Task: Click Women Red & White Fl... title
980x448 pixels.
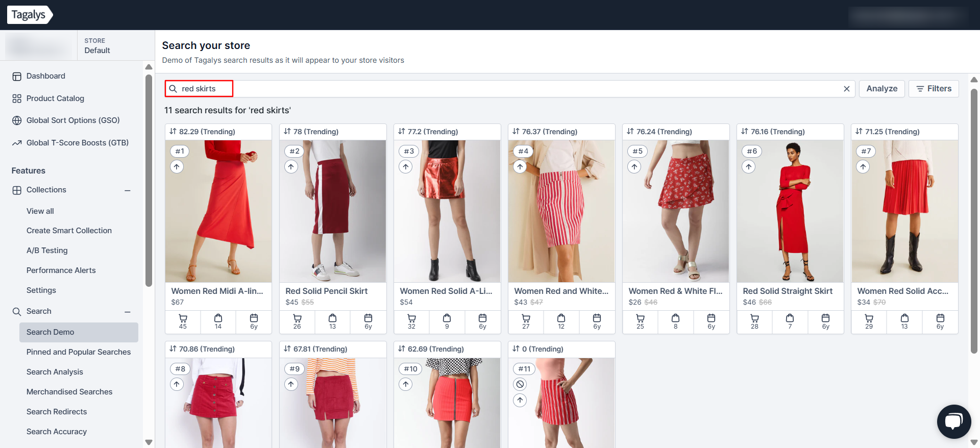Action: click(676, 291)
